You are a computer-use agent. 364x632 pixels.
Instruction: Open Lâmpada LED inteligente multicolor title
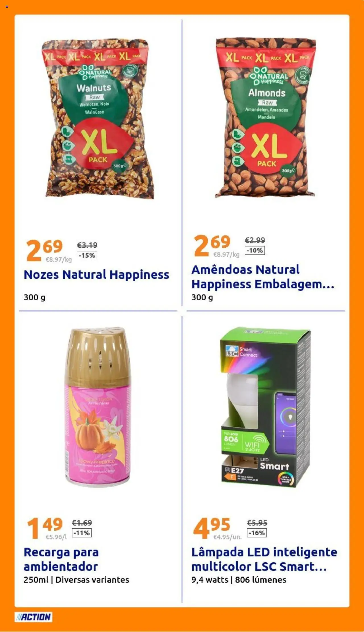[264, 559]
